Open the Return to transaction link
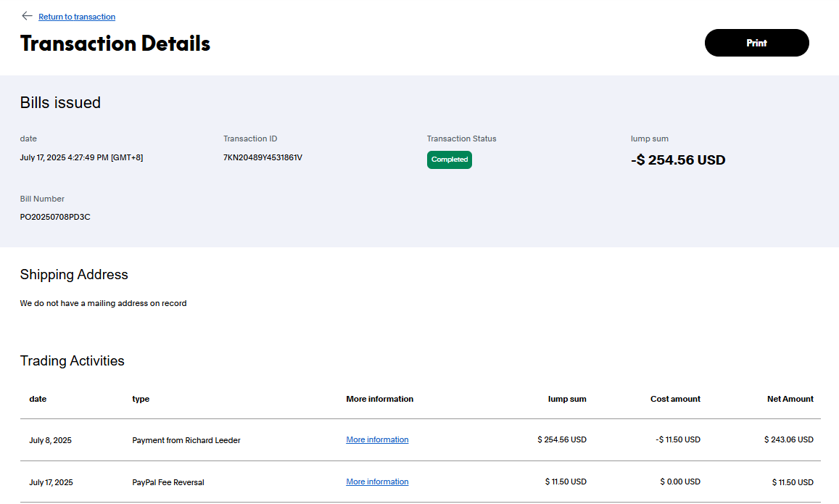Screen dimensions: 839x504 (x=77, y=17)
